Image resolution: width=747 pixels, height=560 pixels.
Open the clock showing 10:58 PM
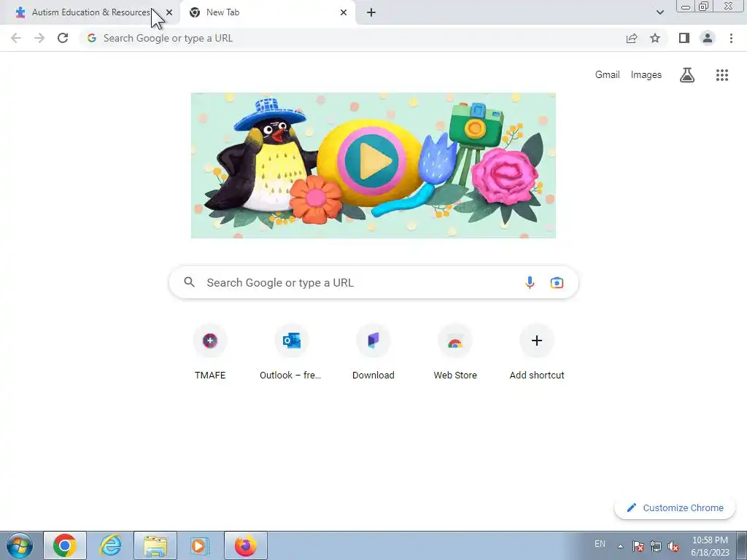click(710, 546)
